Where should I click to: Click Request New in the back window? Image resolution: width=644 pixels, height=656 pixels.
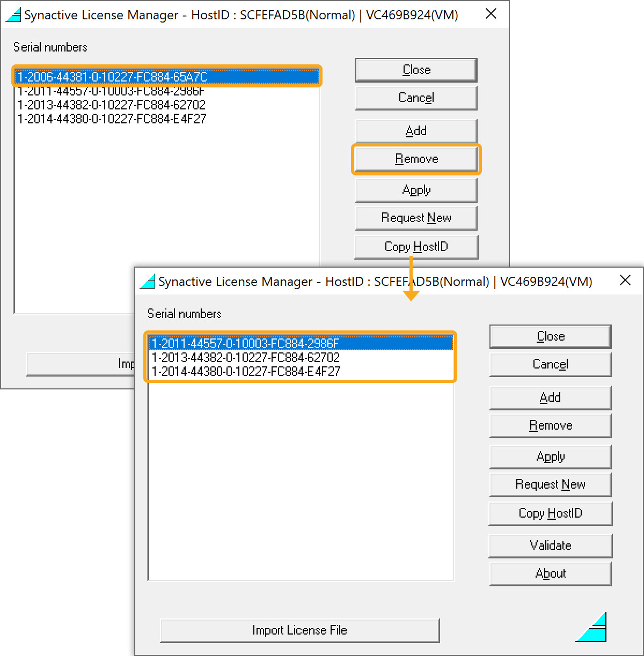pyautogui.click(x=416, y=218)
